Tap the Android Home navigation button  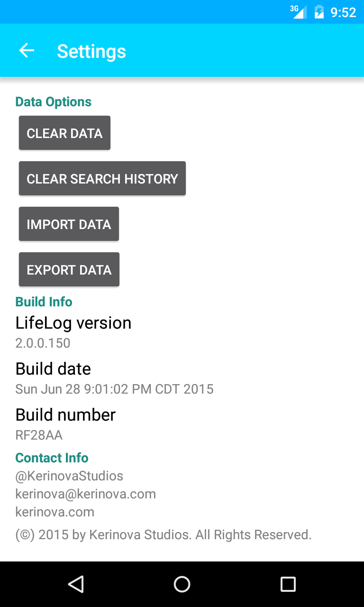(x=182, y=584)
